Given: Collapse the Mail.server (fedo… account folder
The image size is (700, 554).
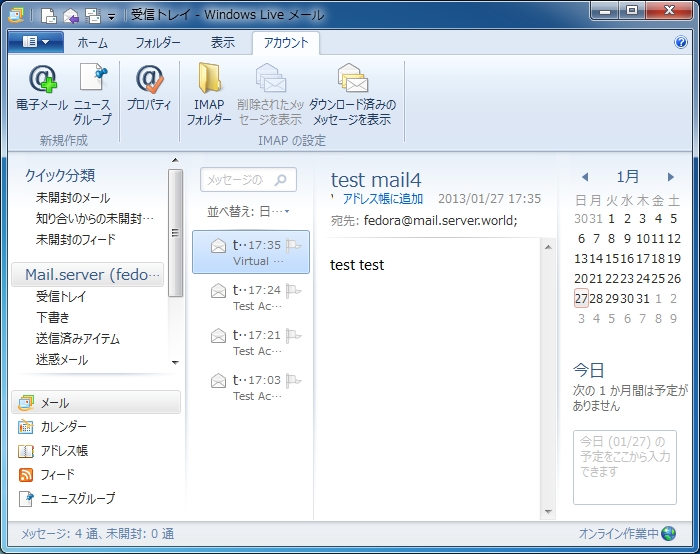Looking at the screenshot, I should point(88,275).
